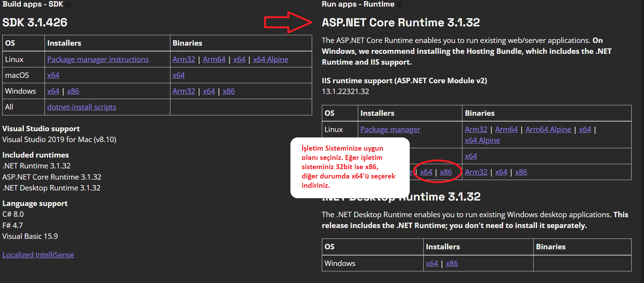Image resolution: width=644 pixels, height=283 pixels.
Task: Click the SDK Windows x86 installer link
Action: coord(73,91)
